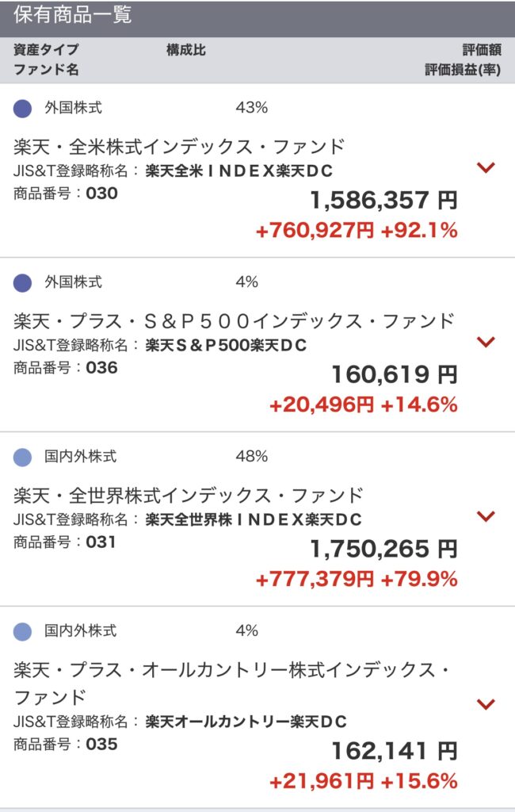Expand 楽天・全米株式インデックス・ファンド details chevron
Viewport: 515px width, 812px height.
tap(486, 167)
